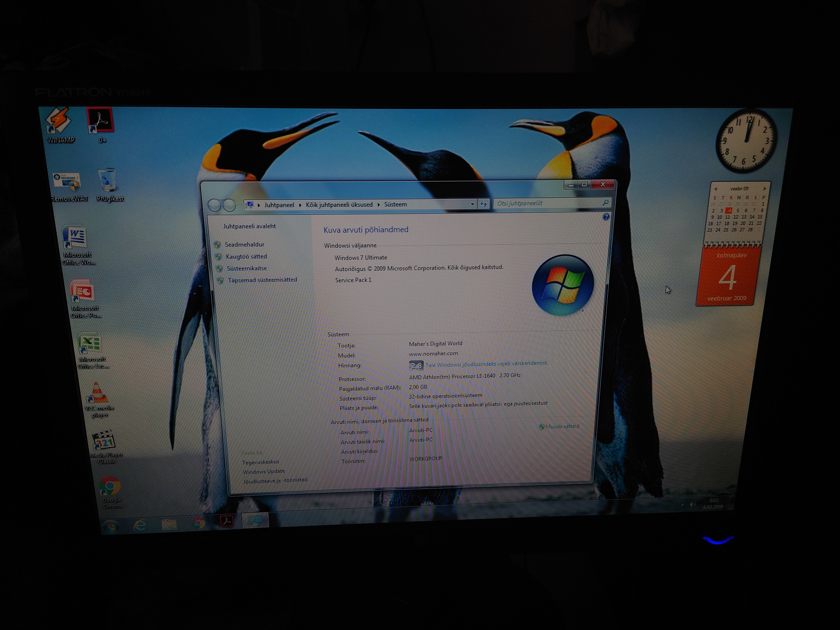Select Kõik juhtpaneeli üksused breadcrumb
Screen dimensions: 840x630
tap(339, 205)
